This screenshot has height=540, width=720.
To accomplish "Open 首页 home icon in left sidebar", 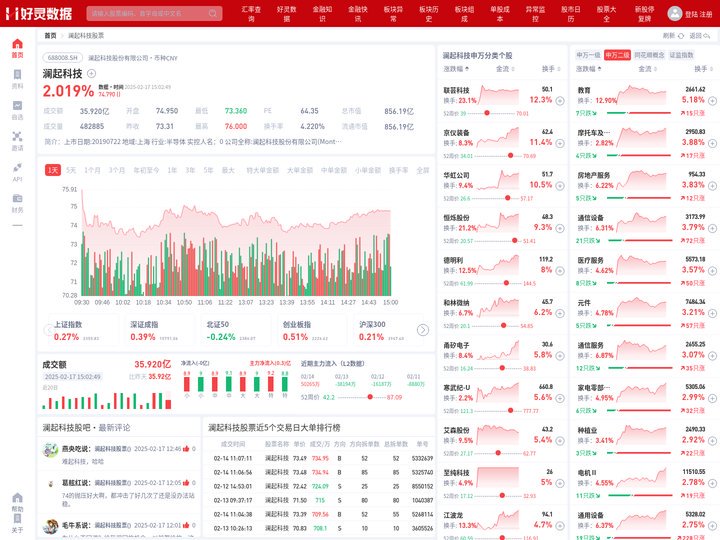I will tap(17, 48).
